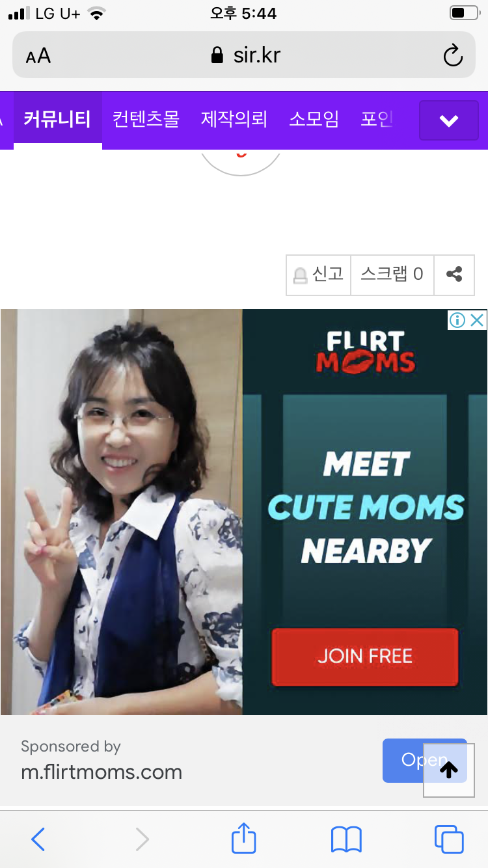Open the Safari tabs overview icon

tap(449, 839)
